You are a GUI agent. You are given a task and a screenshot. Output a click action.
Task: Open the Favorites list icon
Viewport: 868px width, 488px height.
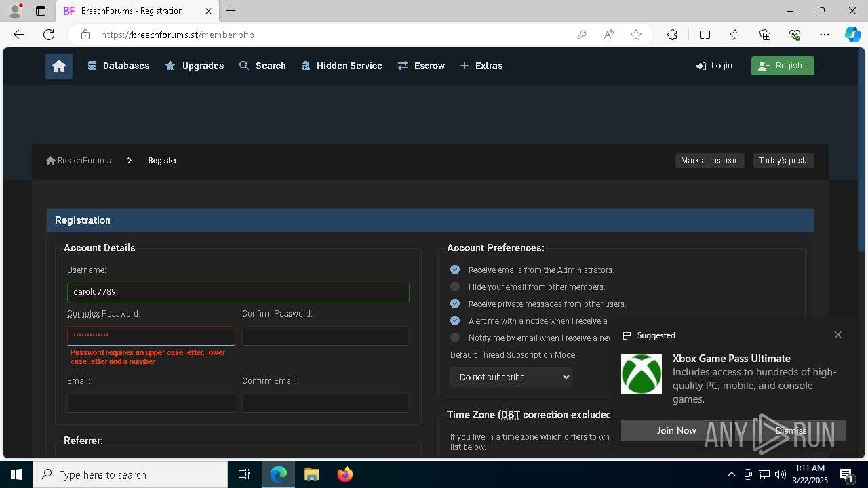(735, 35)
